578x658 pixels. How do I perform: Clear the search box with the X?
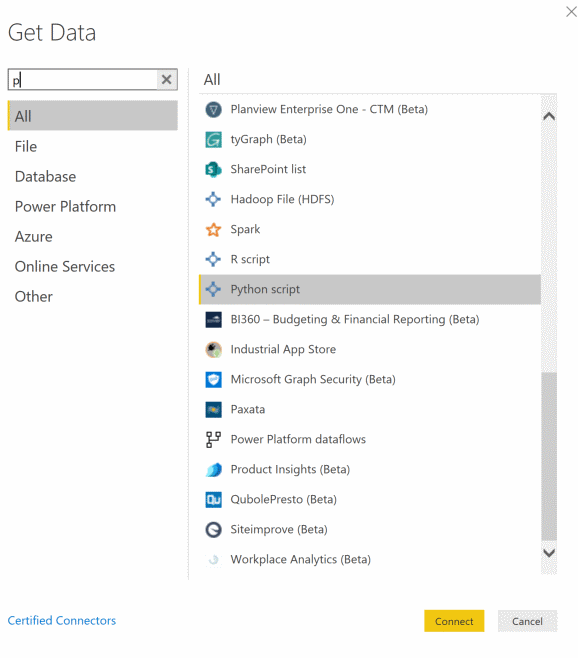click(x=166, y=79)
